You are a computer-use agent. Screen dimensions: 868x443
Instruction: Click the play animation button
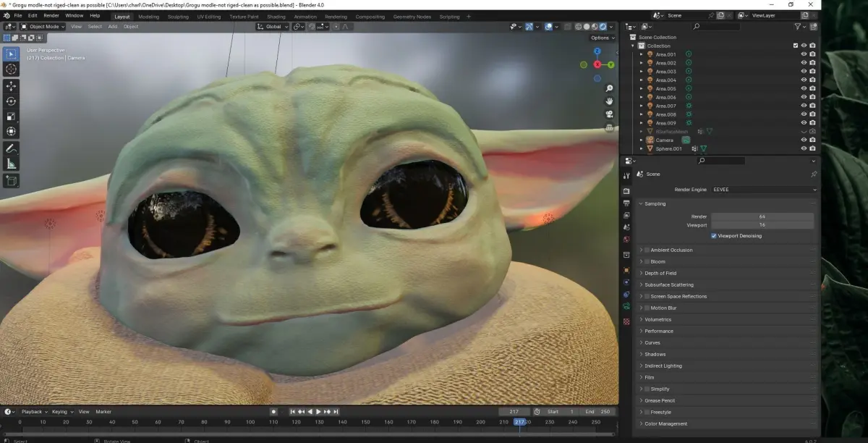click(x=318, y=412)
